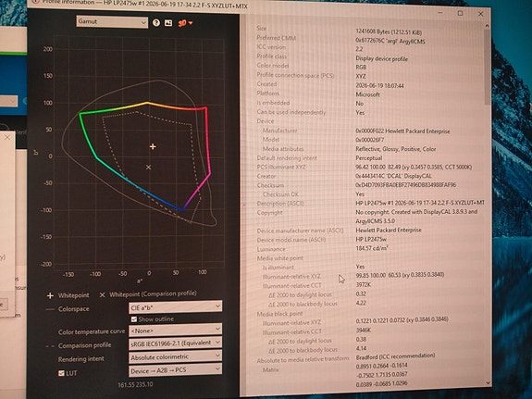Click the scrollbar down arrow
This screenshot has width=532, height=399.
coord(488,382)
